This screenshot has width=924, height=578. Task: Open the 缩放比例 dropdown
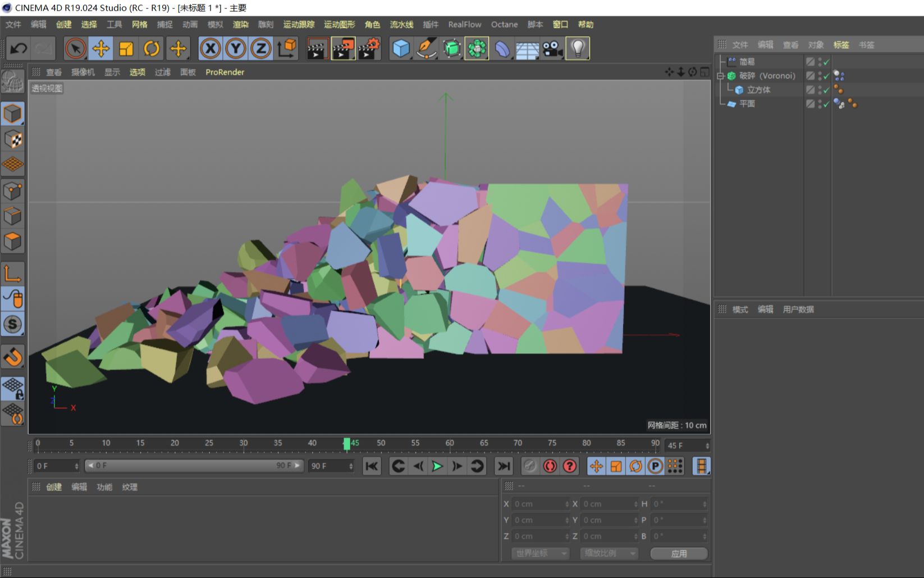pos(609,553)
